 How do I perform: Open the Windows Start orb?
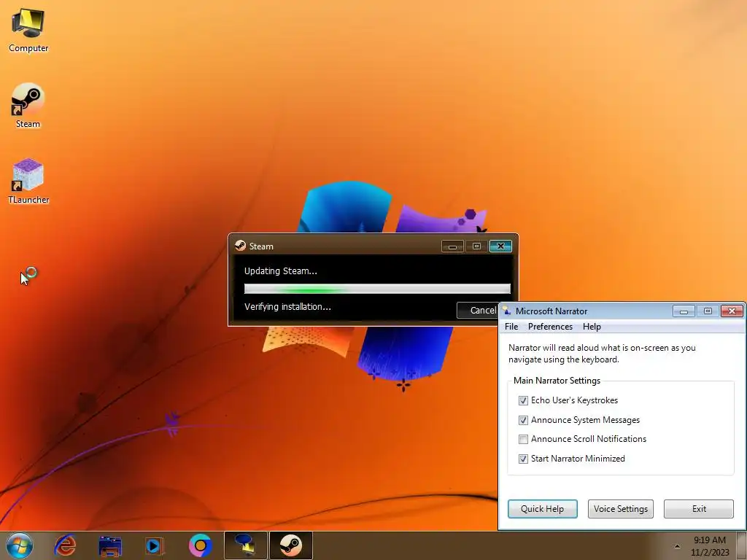coord(20,545)
